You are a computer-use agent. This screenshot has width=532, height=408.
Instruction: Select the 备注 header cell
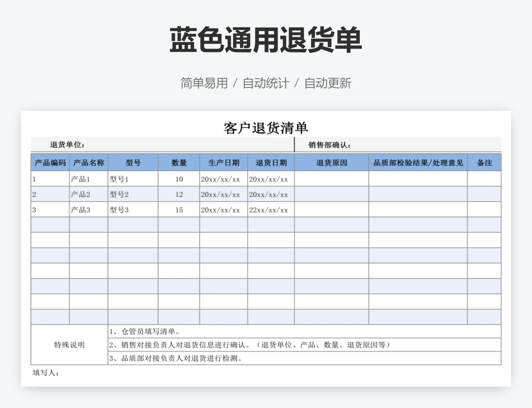click(484, 163)
